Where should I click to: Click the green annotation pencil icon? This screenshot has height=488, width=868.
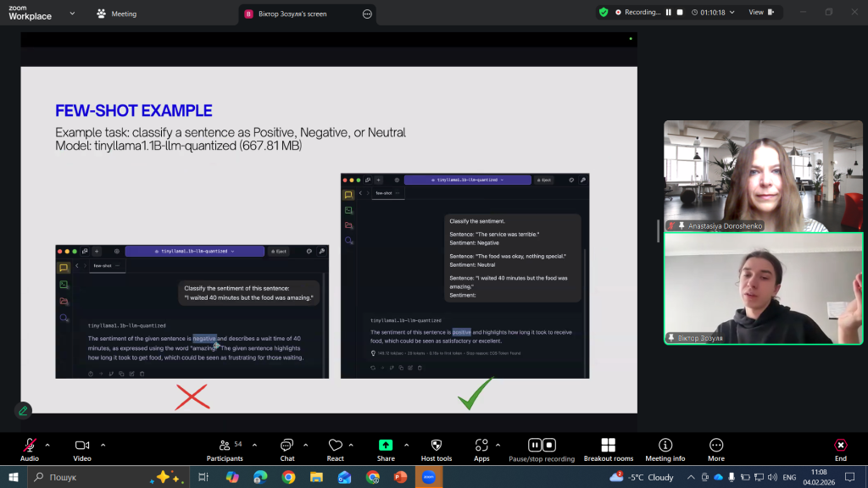pos(23,410)
